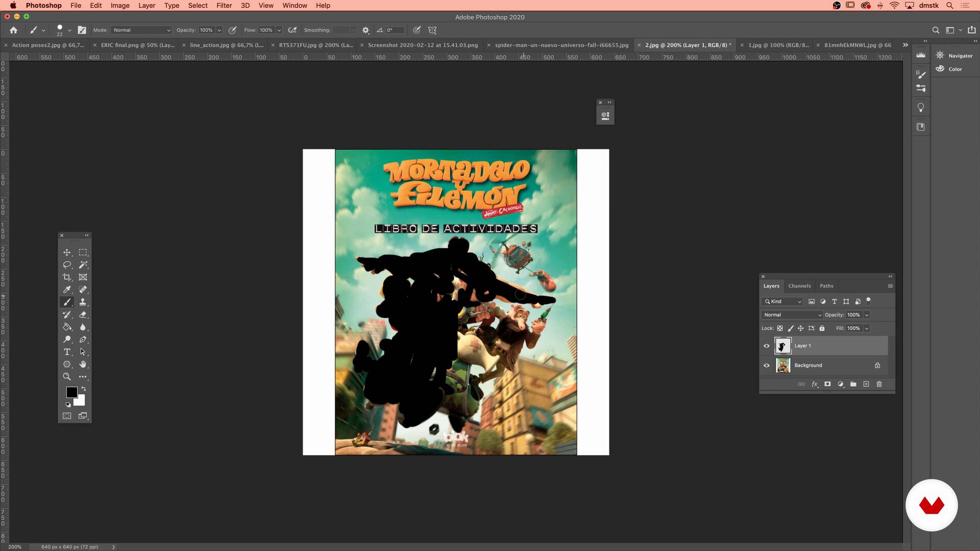
Task: Open the Edit Toolbar ellipsis menu
Action: point(83,377)
